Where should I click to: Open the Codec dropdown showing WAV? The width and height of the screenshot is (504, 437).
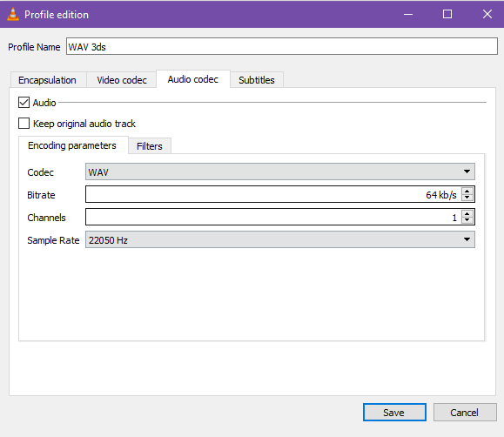tap(280, 171)
